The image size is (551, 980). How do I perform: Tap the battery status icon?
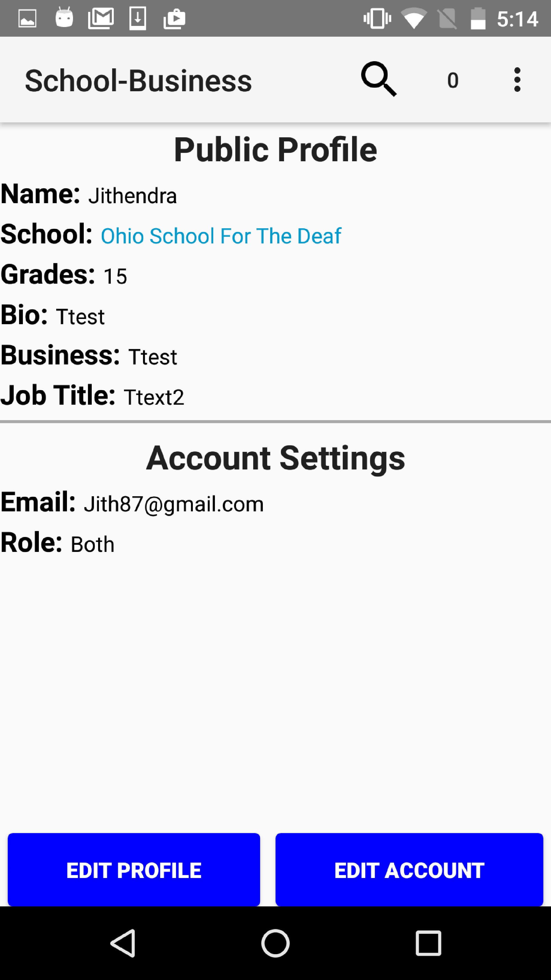tap(478, 18)
